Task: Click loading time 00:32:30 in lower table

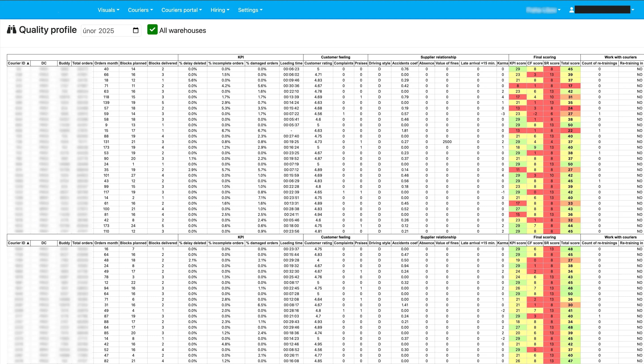Action: (x=291, y=271)
